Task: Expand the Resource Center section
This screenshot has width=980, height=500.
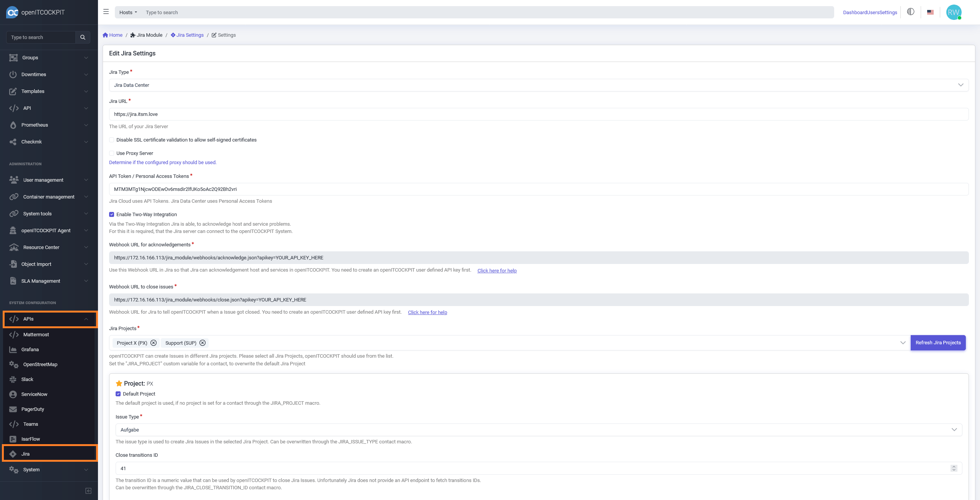Action: coord(49,247)
